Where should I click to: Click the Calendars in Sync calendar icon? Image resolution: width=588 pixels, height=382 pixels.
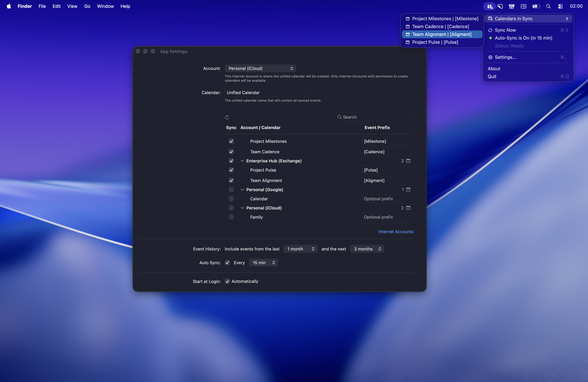[x=490, y=18]
